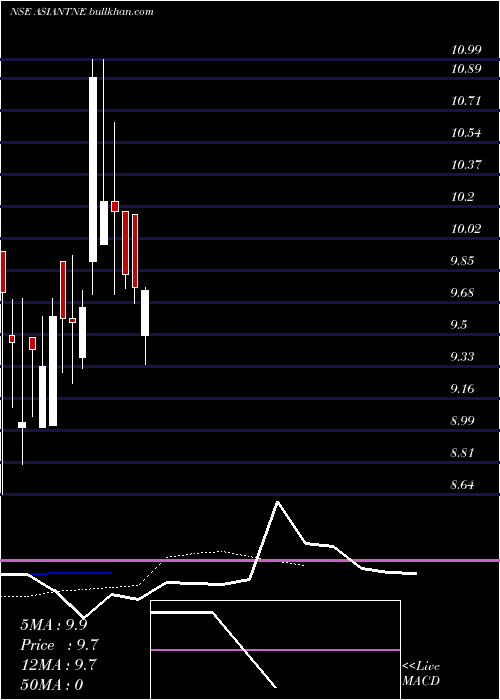Click the 9.33 price label
The height and width of the screenshot is (700, 500).
tap(462, 357)
